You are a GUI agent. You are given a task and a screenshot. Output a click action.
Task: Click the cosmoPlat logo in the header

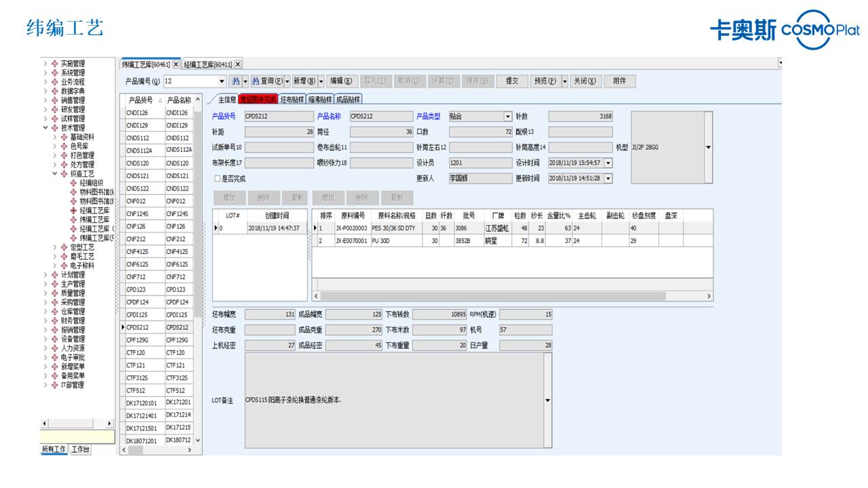coord(785,30)
